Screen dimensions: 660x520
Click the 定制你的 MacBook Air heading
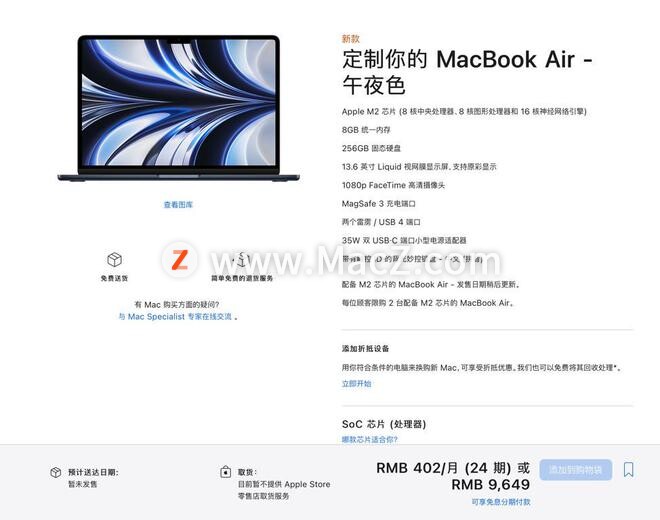[467, 72]
